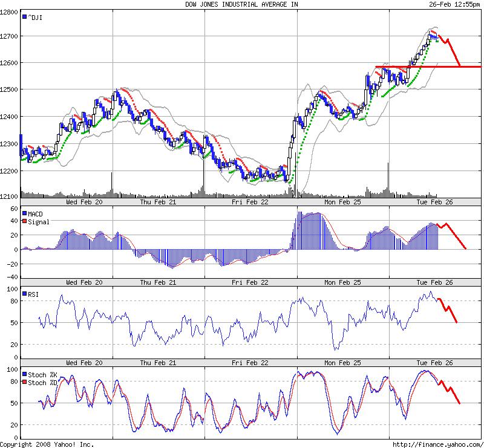The image size is (484, 448).
Task: Click the 100 label on RSI axis
Action: coord(13,289)
